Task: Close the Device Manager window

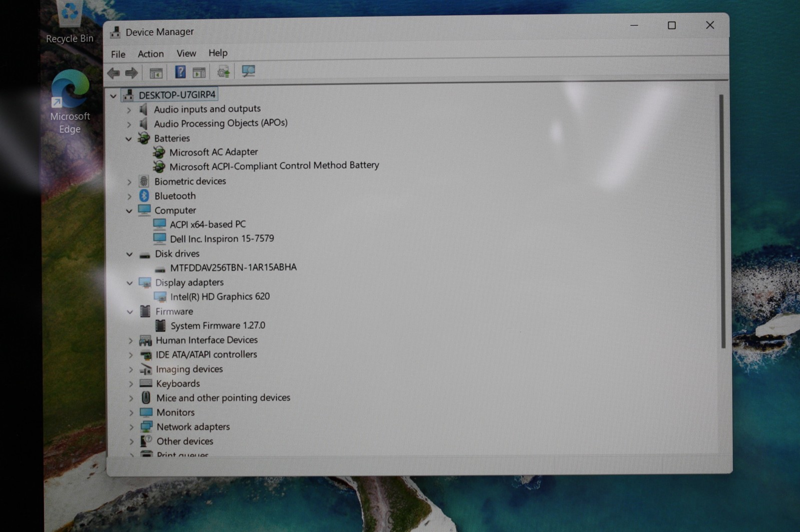Action: pyautogui.click(x=710, y=25)
